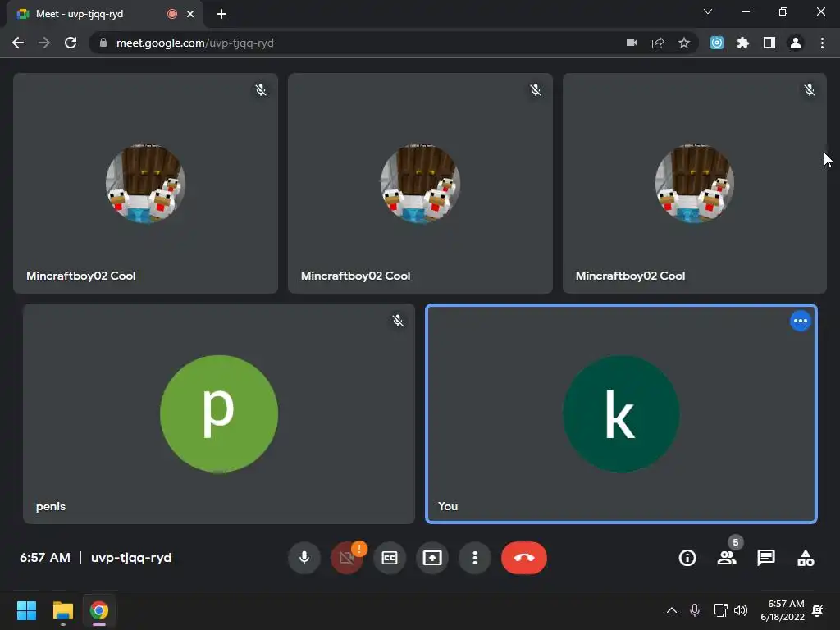
Task: Select the muted mic icon on the first Mincraftboy02 Cool tile
Action: (261, 90)
